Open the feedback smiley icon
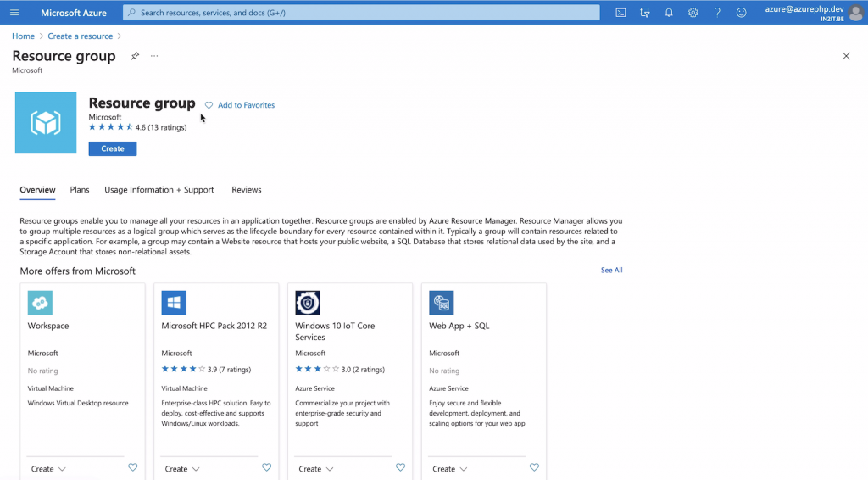The height and width of the screenshot is (480, 868). point(741,12)
